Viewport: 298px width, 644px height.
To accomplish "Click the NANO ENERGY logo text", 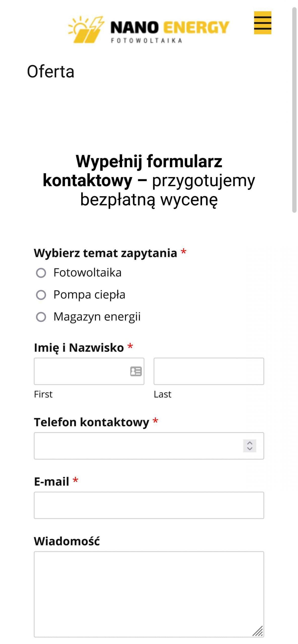I will 170,27.
